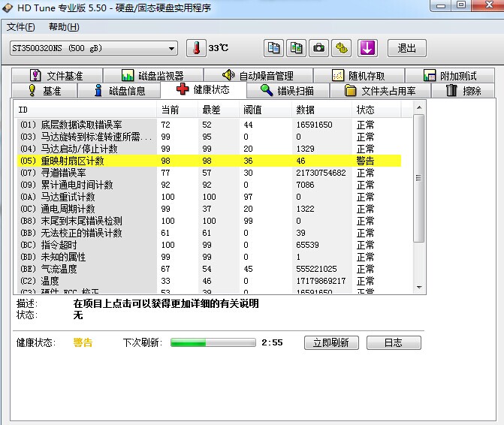Open the 帮助(H) menu
The image size is (504, 425).
coord(64,27)
